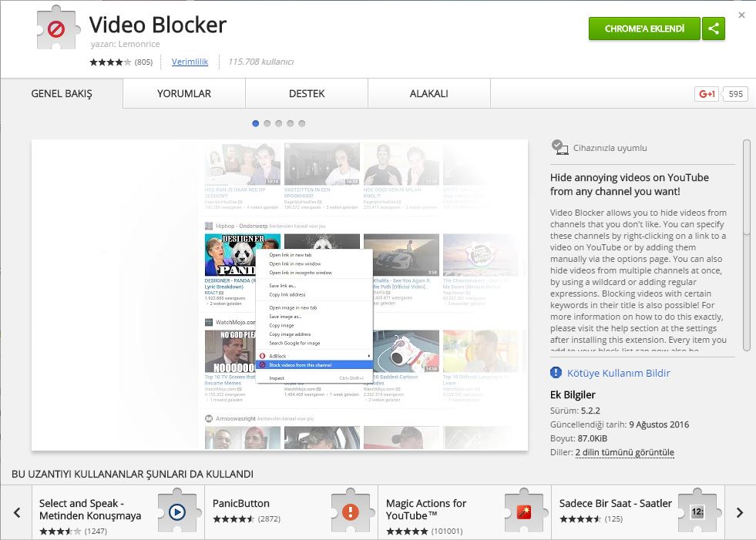Viewport: 756px width, 540px height.
Task: Click the 115.708 kullanıcı user count
Action: (x=260, y=62)
